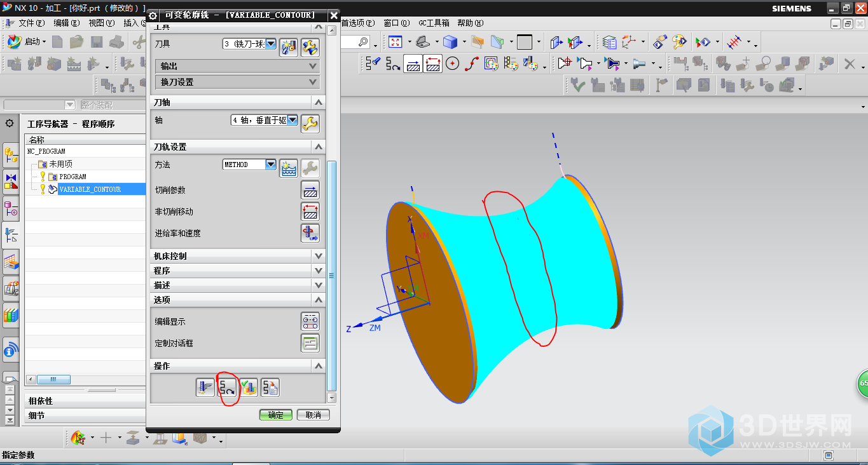Screen dimensions: 868x465
Task: Click the layer settings toolbar icon
Action: [609, 43]
